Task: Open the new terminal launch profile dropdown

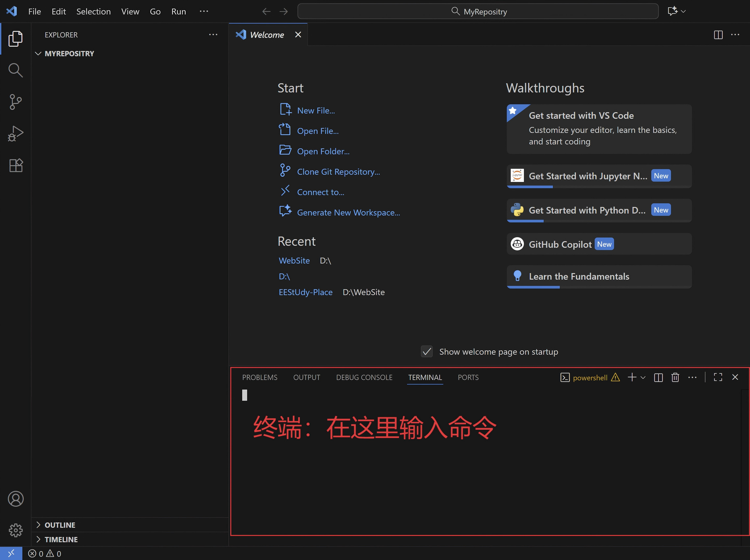Action: click(643, 377)
